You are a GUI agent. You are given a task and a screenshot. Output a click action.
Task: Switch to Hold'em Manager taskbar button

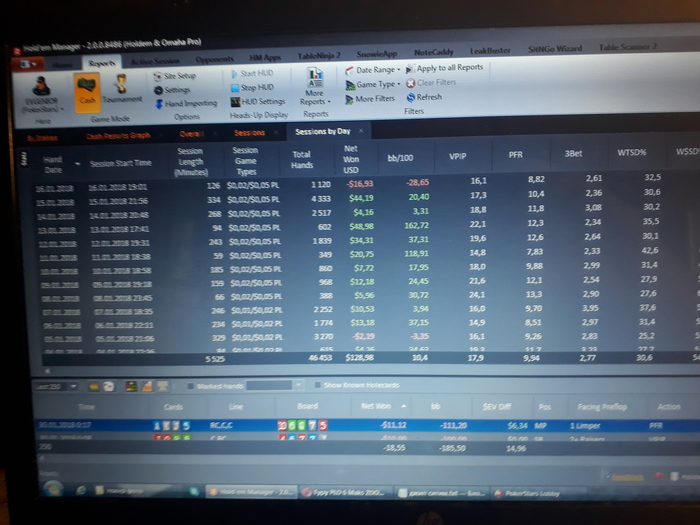tap(252, 492)
